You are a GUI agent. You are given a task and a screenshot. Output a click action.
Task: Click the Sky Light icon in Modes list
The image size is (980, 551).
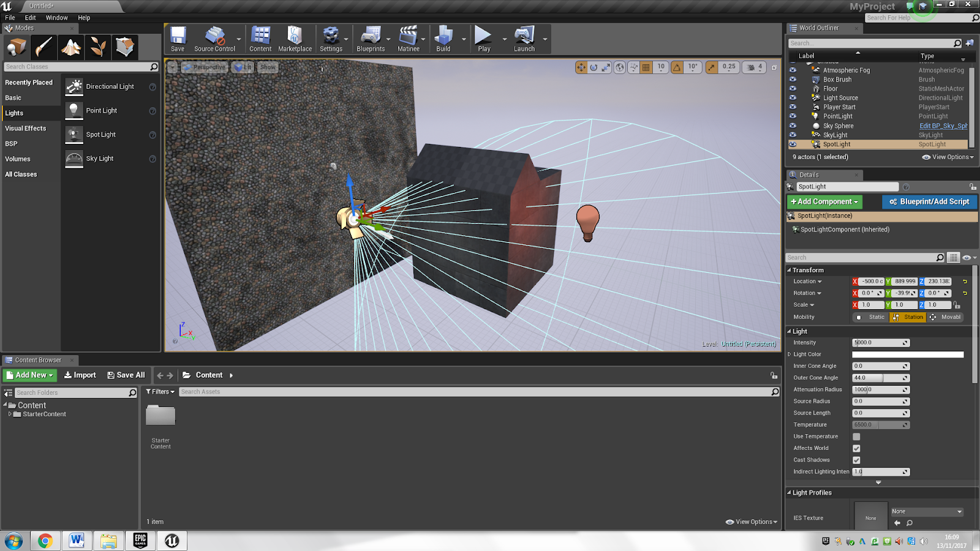(x=74, y=159)
